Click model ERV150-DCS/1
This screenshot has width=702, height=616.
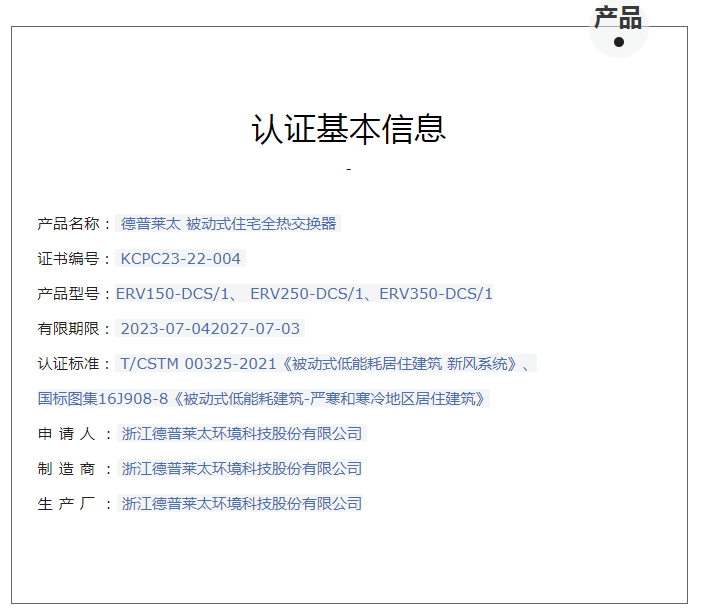[172, 294]
